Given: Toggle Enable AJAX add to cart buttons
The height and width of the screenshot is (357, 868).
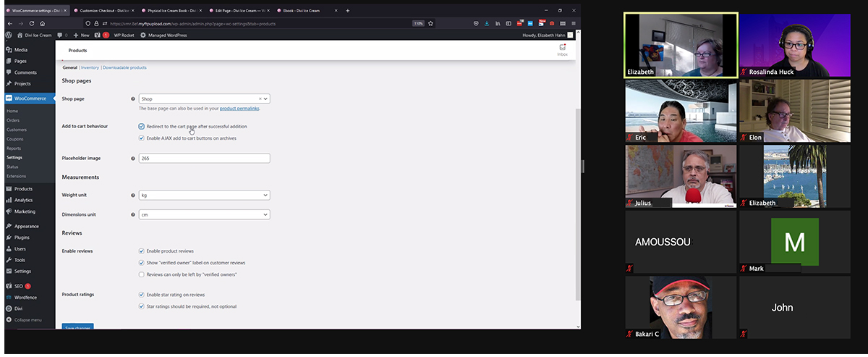Looking at the screenshot, I should click(141, 138).
